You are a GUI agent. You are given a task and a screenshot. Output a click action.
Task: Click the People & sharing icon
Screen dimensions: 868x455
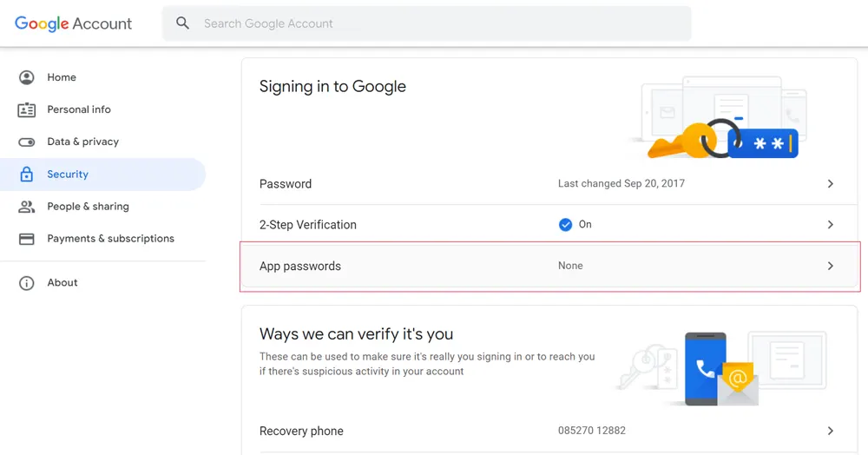27,207
